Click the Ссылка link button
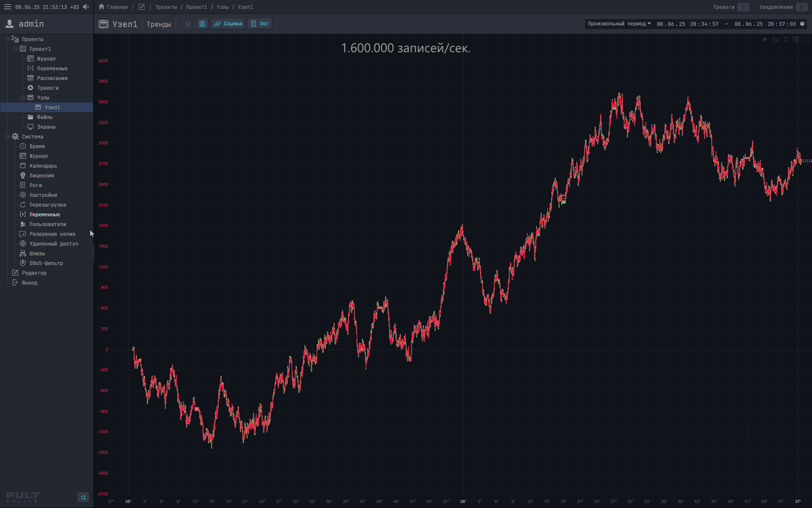 pyautogui.click(x=228, y=24)
